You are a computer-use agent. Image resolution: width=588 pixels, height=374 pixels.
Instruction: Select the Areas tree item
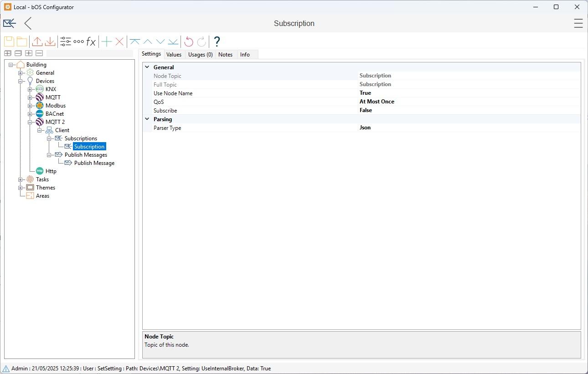click(42, 196)
